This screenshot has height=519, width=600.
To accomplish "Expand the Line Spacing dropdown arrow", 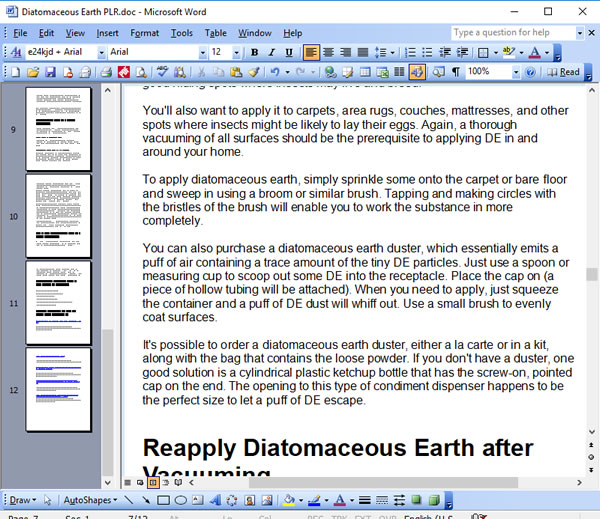I will (393, 52).
